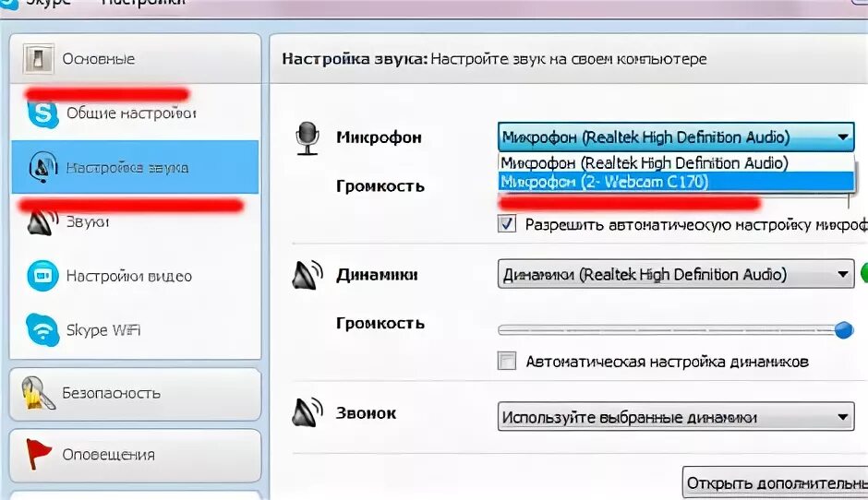Click the Skype WiFi signal icon
This screenshot has width=868, height=500.
42,329
